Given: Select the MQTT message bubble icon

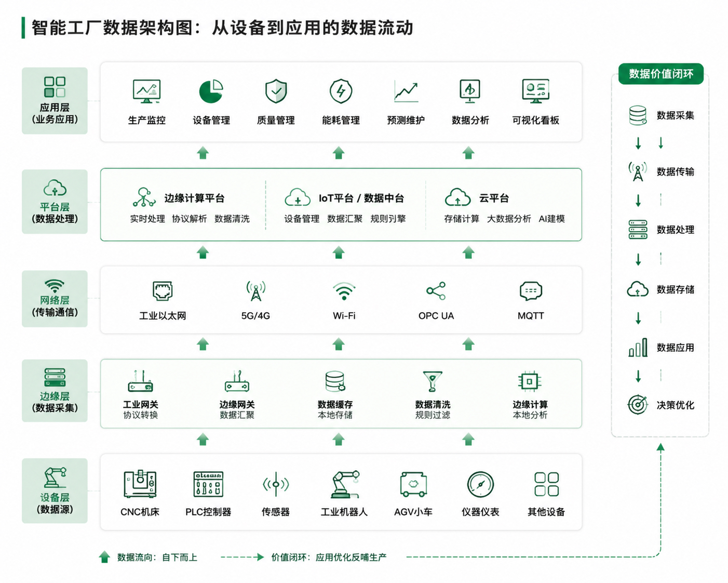Looking at the screenshot, I should click(x=531, y=291).
